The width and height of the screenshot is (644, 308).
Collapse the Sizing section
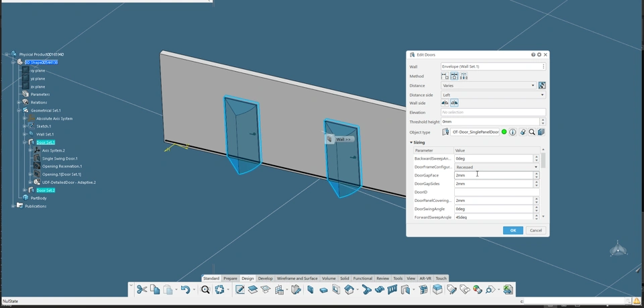click(x=411, y=142)
